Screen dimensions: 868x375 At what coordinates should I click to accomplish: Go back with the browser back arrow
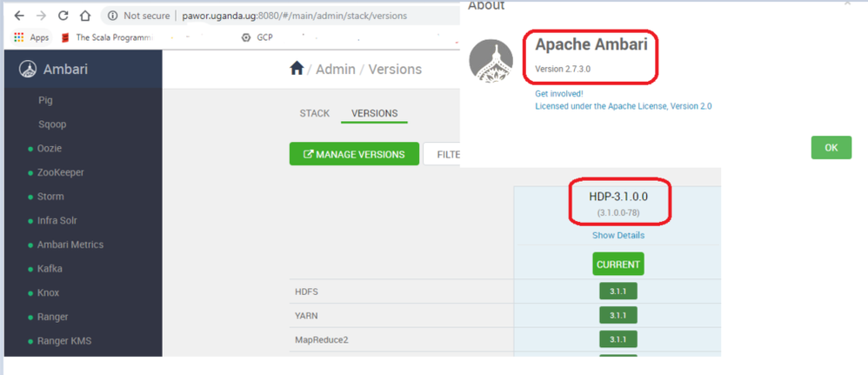(x=19, y=16)
